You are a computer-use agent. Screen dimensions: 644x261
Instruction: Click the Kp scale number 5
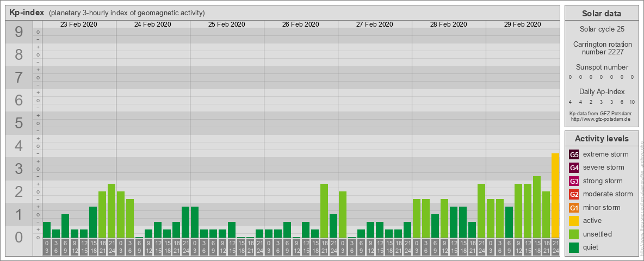coord(18,123)
